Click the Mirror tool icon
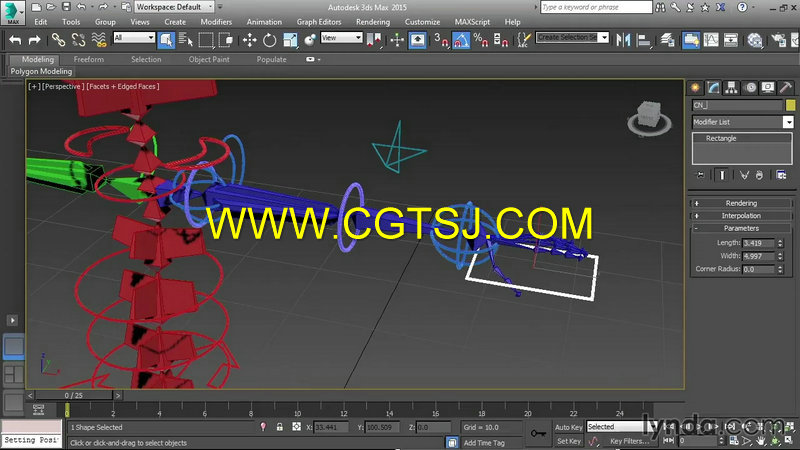The image size is (800, 450). (x=623, y=40)
